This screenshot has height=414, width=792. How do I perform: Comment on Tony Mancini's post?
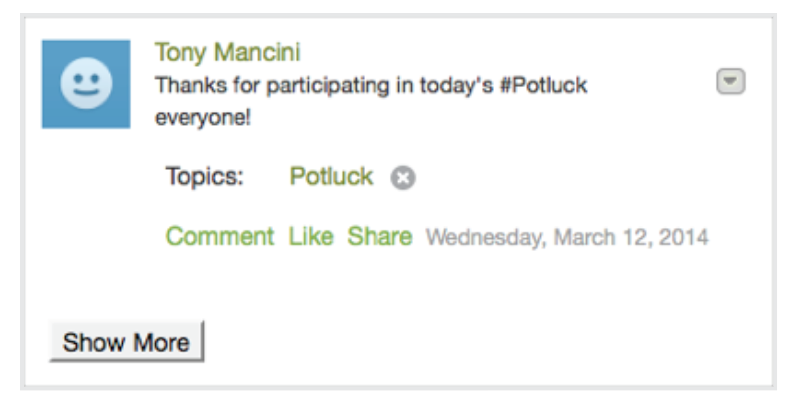[219, 237]
